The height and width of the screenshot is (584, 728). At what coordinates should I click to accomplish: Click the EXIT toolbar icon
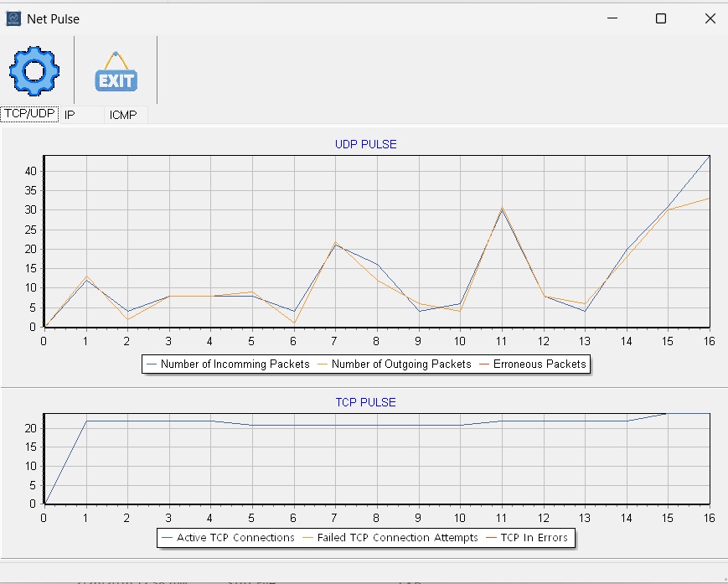tap(115, 74)
